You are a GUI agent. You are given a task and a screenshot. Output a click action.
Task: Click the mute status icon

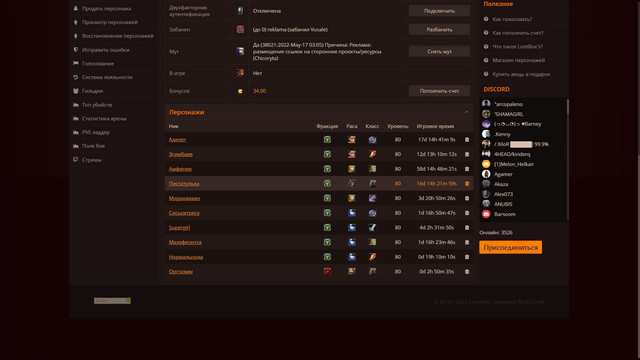click(240, 51)
